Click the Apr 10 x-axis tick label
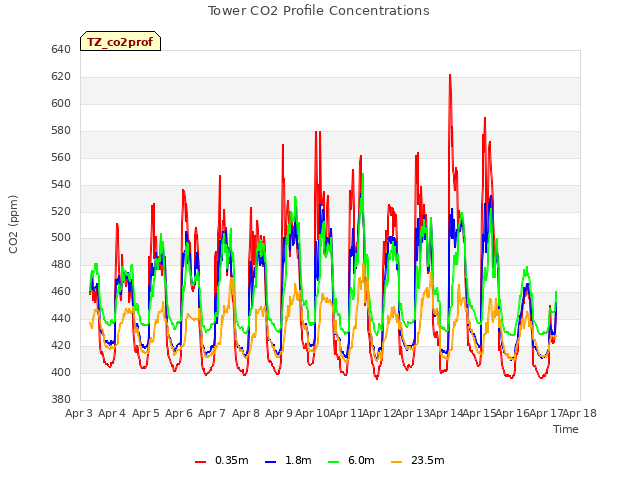640x480 pixels. pos(312,414)
